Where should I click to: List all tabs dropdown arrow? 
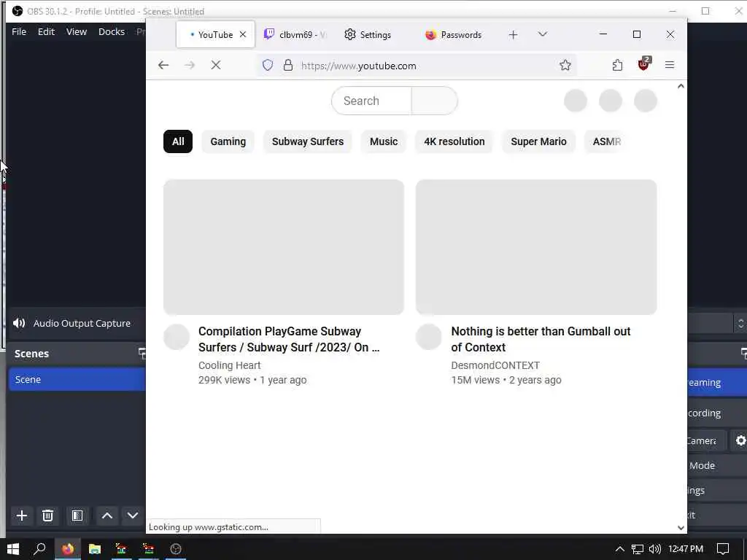[x=542, y=34]
